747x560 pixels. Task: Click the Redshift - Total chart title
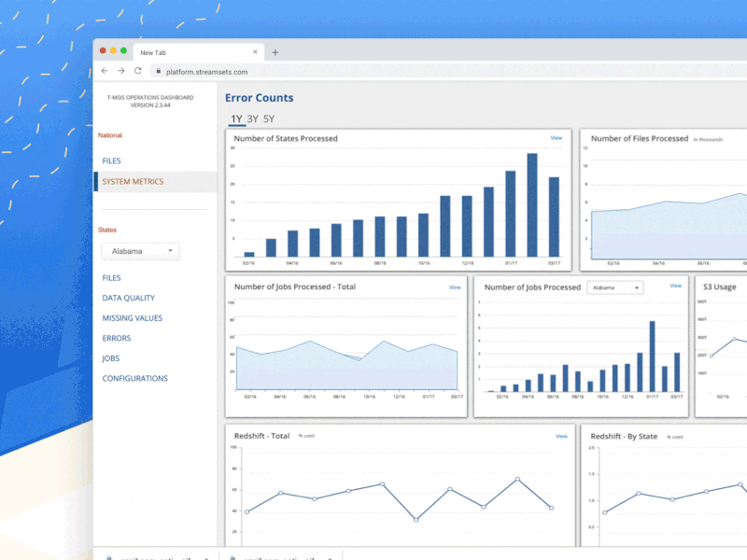[x=261, y=436]
